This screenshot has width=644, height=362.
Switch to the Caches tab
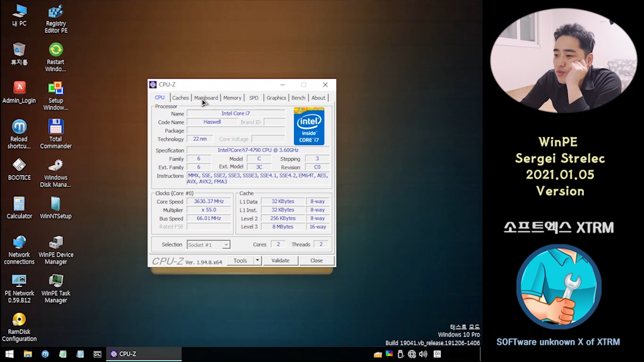(180, 98)
